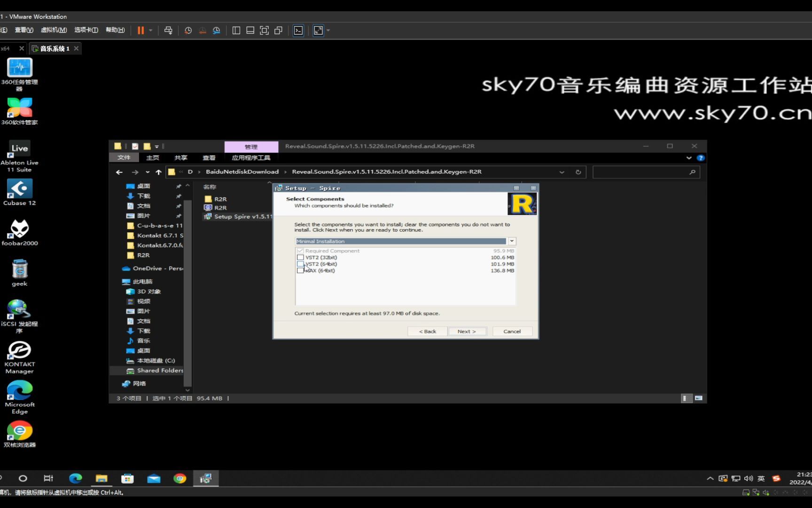Viewport: 812px width, 508px height.
Task: Open the VMware console view icon
Action: pos(298,30)
